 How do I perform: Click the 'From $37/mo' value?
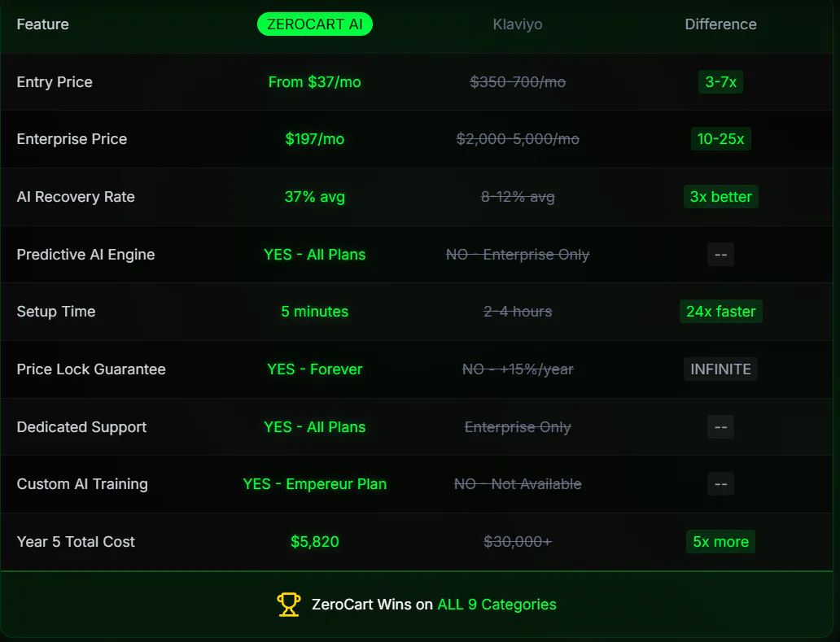(x=315, y=82)
